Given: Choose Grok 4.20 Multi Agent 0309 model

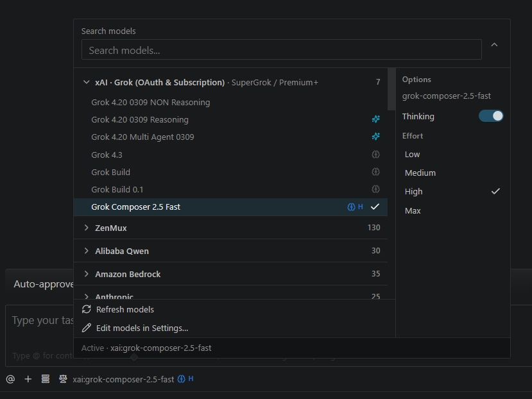Looking at the screenshot, I should 231,137.
